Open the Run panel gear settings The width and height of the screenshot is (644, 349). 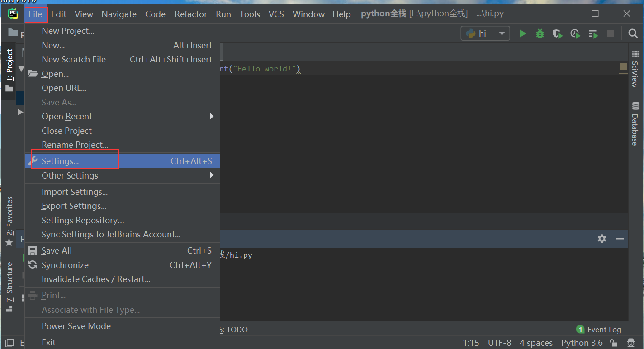point(601,239)
